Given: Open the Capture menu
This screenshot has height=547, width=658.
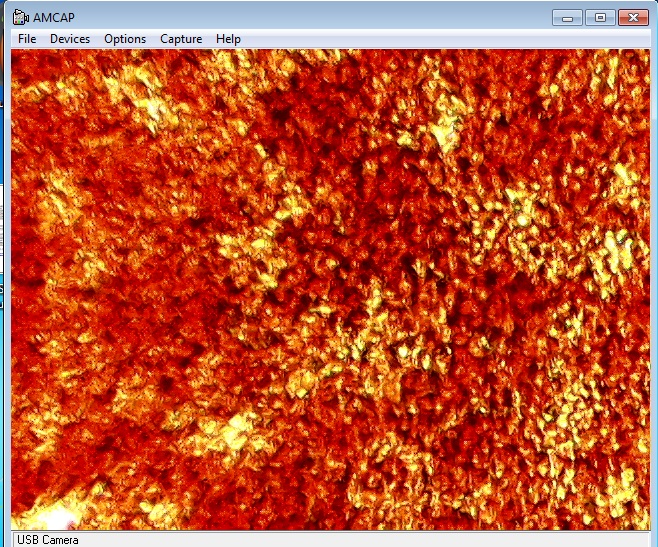Looking at the screenshot, I should click(x=181, y=39).
